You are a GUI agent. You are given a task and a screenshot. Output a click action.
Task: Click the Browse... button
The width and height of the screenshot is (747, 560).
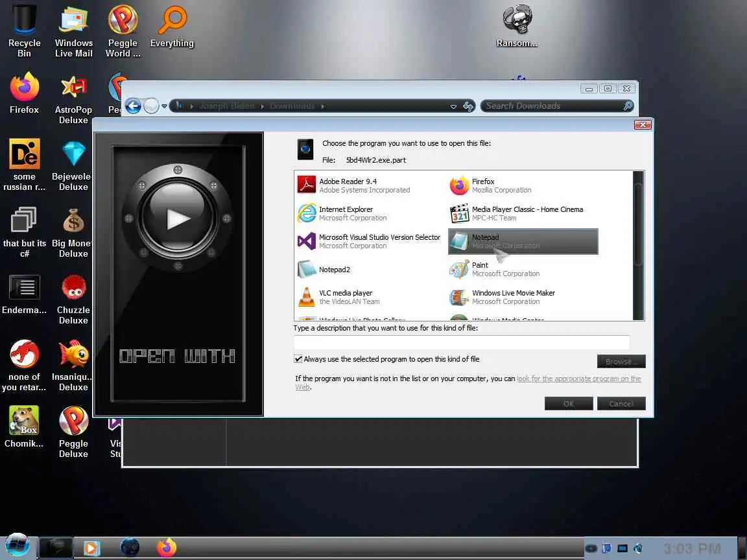click(621, 362)
